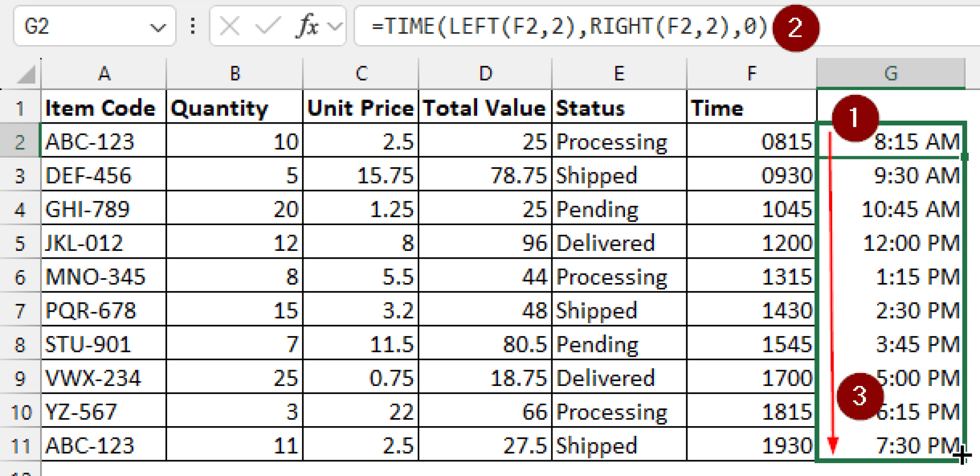Select row number 5
The height and width of the screenshot is (476, 980).
pyautogui.click(x=19, y=242)
